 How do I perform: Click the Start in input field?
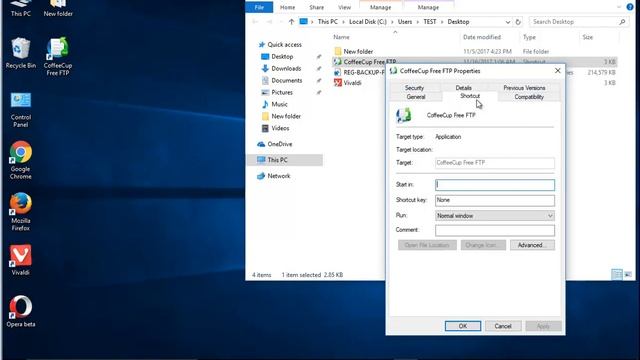pyautogui.click(x=495, y=185)
